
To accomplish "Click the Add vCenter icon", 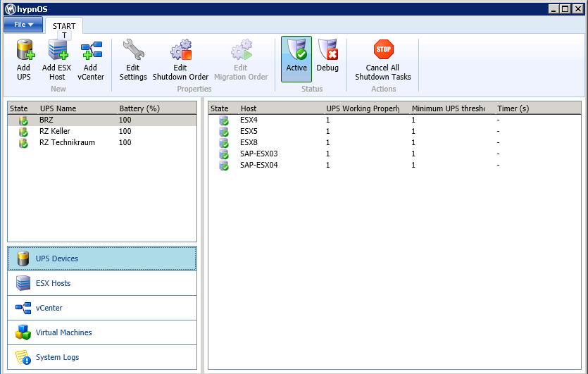I will [x=91, y=50].
